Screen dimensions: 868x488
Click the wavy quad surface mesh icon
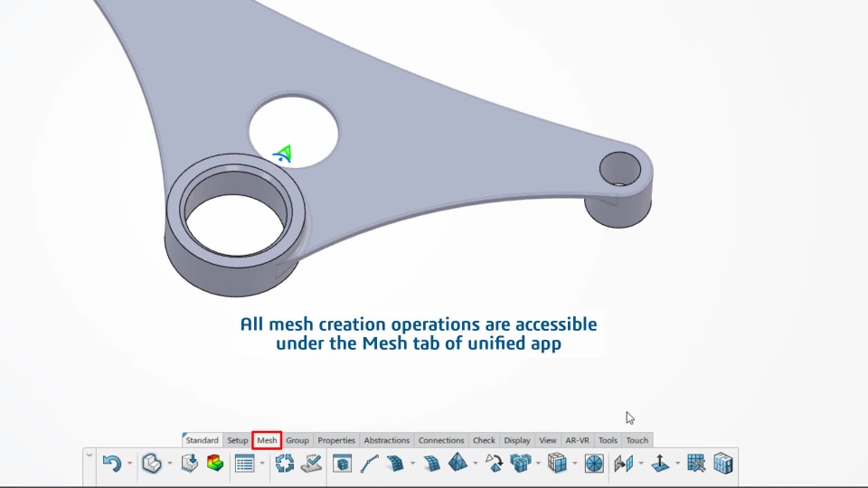tap(432, 463)
